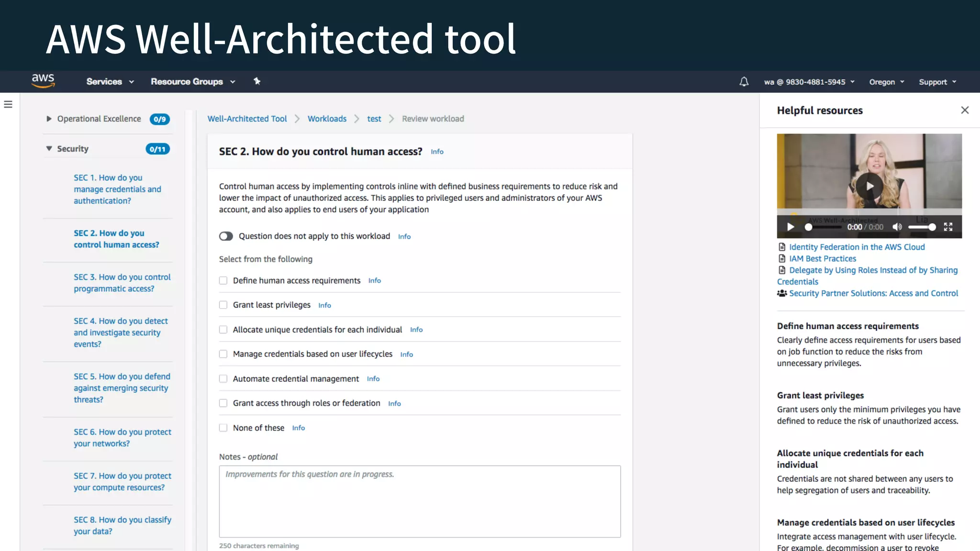
Task: Click the pin shortcuts icon
Action: [257, 81]
